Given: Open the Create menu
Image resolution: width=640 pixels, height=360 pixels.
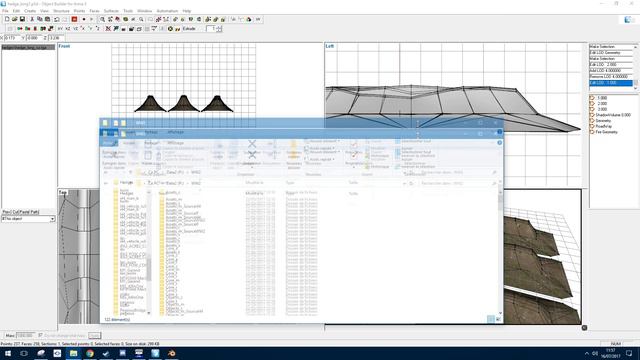Looking at the screenshot, I should tap(30, 11).
